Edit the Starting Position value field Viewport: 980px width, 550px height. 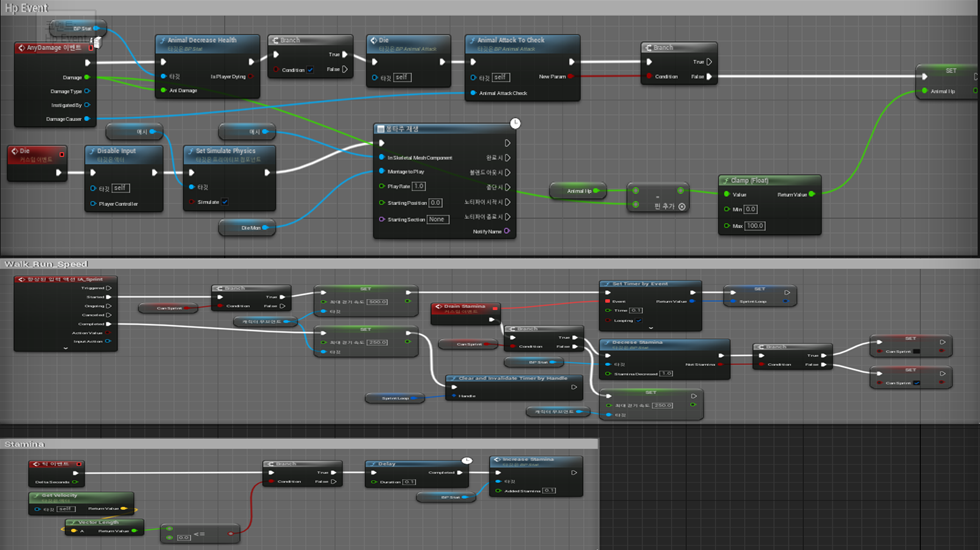(436, 202)
